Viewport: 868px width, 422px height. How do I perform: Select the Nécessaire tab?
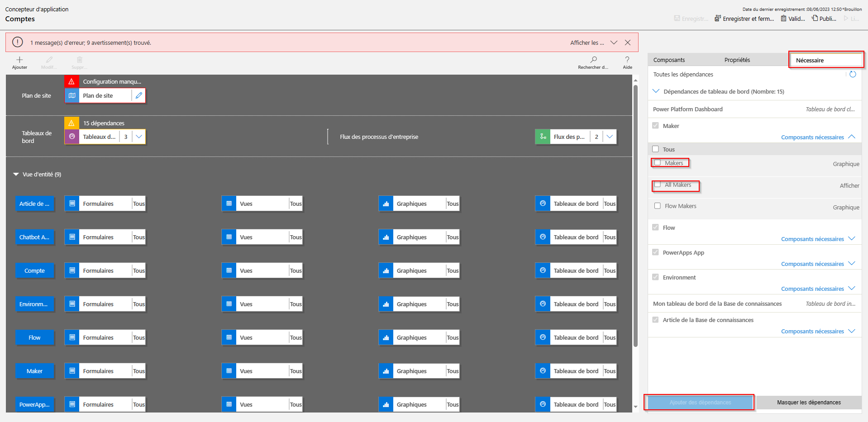(x=826, y=60)
